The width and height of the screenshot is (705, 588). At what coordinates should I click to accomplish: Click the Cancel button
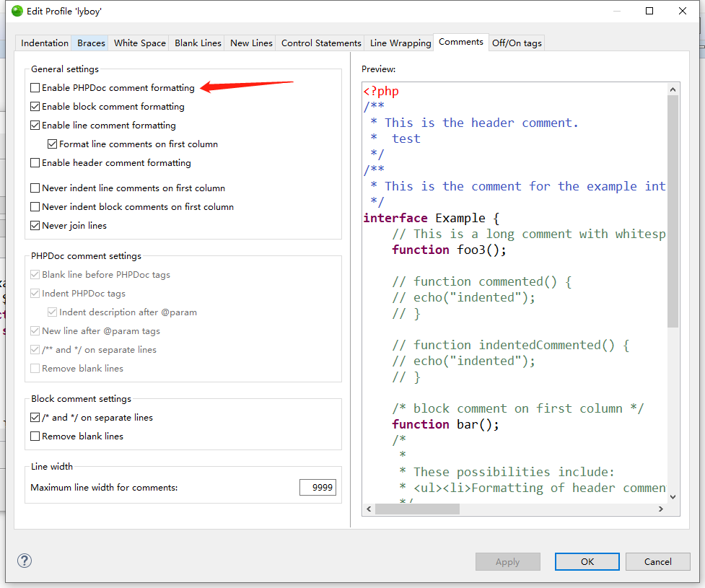pos(657,562)
